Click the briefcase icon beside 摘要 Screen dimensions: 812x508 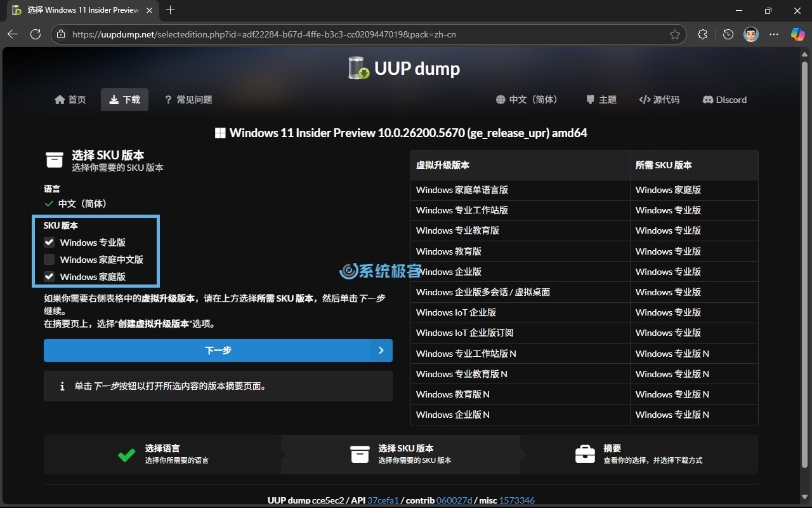click(x=585, y=454)
